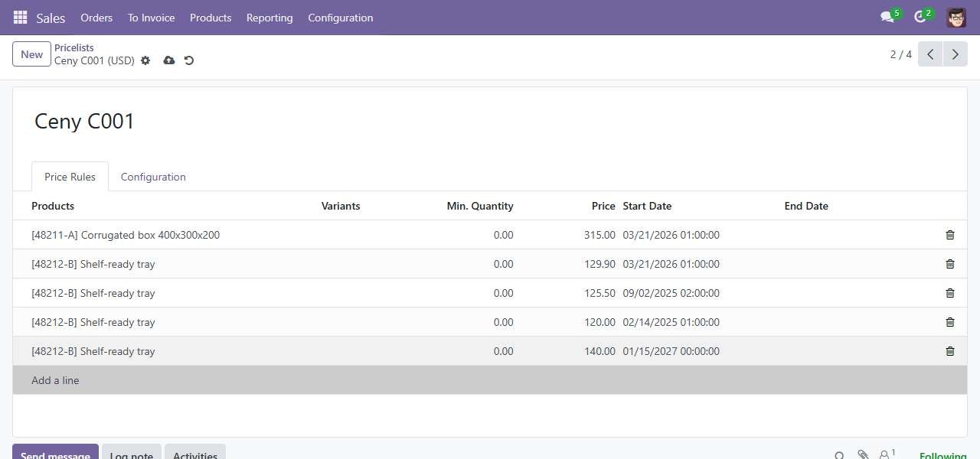Sort by the Products column header
Image resolution: width=980 pixels, height=459 pixels.
tap(53, 206)
